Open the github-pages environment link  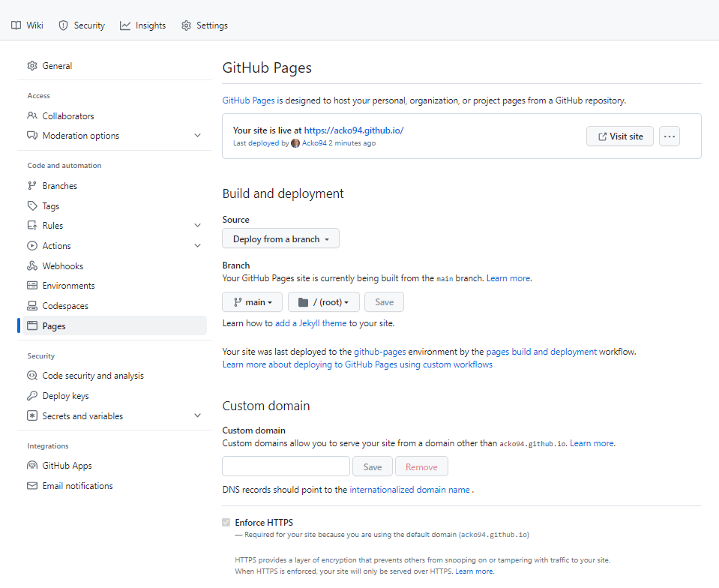[x=379, y=352]
